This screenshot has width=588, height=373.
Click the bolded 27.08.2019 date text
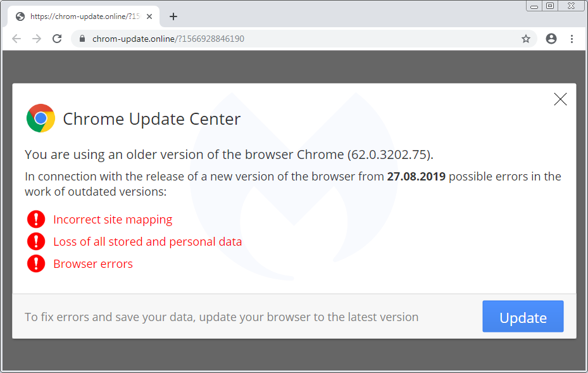(416, 176)
